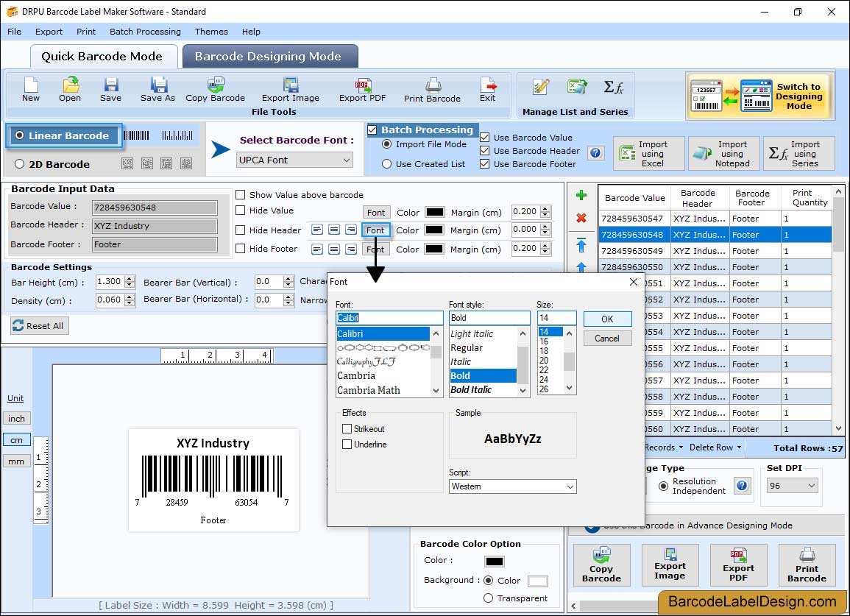Click the move-to-top blue arrow icon

[x=581, y=245]
